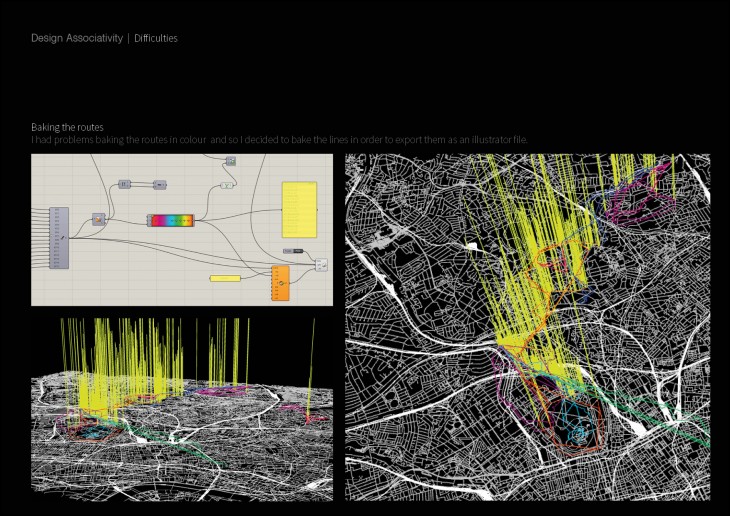The width and height of the screenshot is (730, 516).
Task: Click left component of linked grey pair
Action: [125, 184]
